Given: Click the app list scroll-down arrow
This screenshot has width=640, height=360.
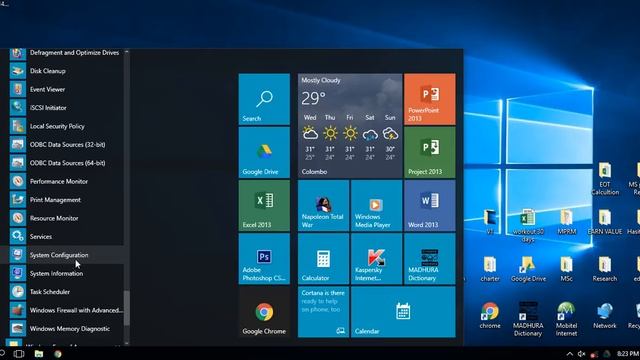Looking at the screenshot, I should coord(127,343).
